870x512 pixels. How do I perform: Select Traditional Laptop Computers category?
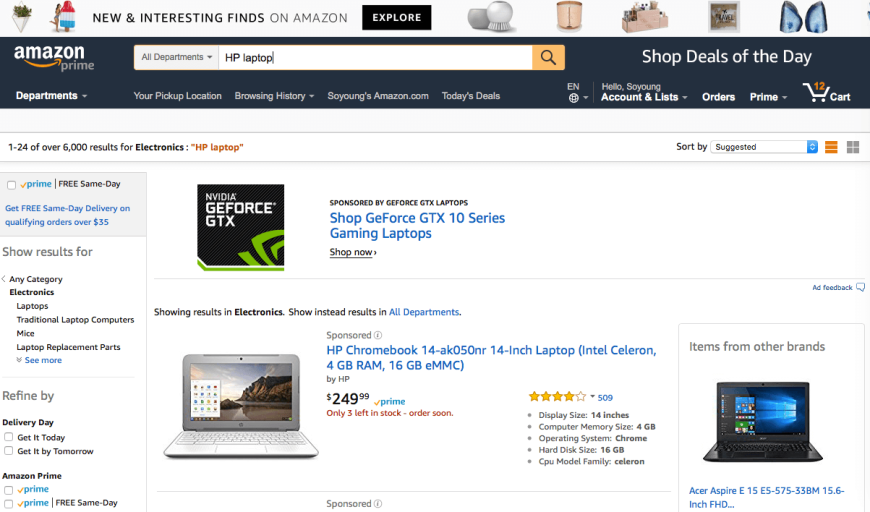click(x=75, y=320)
